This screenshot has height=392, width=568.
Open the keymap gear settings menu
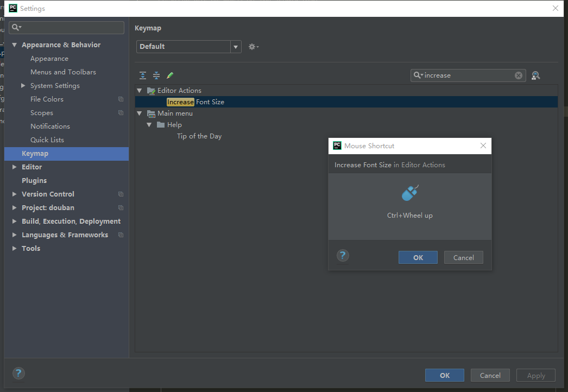(x=253, y=47)
